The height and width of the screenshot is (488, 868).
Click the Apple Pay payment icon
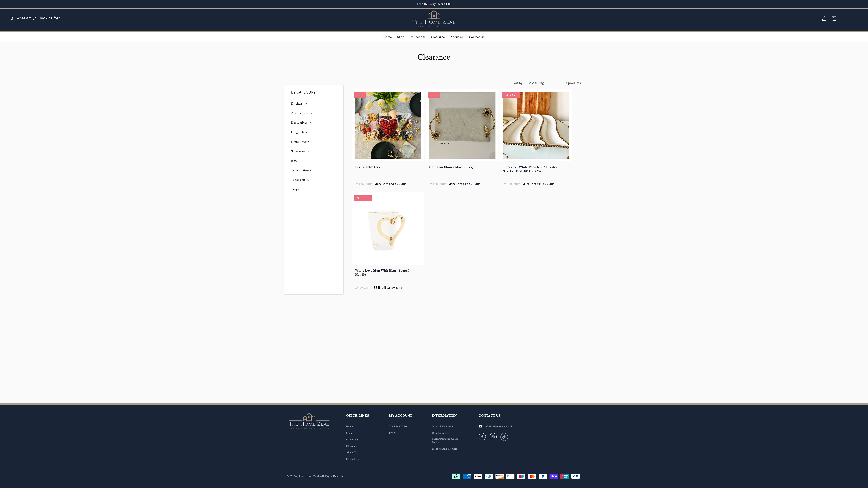(478, 476)
